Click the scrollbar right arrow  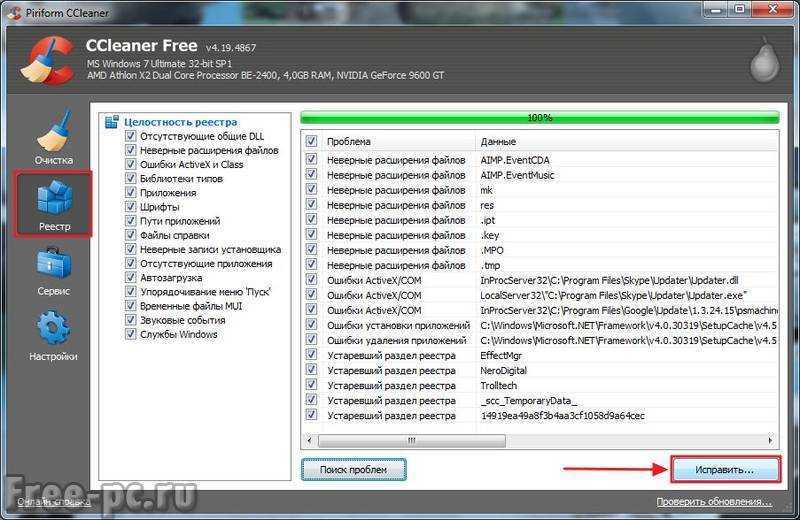pyautogui.click(x=770, y=440)
